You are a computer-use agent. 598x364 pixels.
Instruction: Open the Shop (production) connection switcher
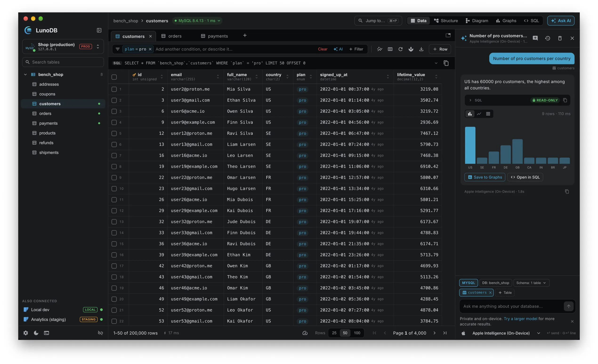[x=63, y=47]
